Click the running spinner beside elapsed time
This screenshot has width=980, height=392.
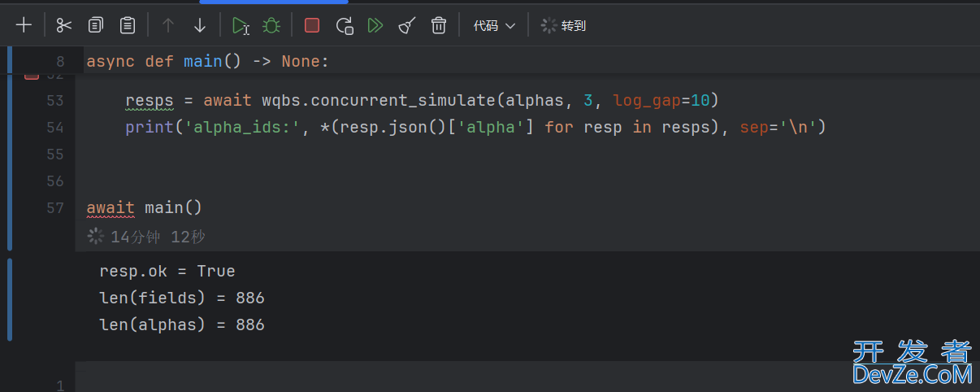pyautogui.click(x=96, y=237)
